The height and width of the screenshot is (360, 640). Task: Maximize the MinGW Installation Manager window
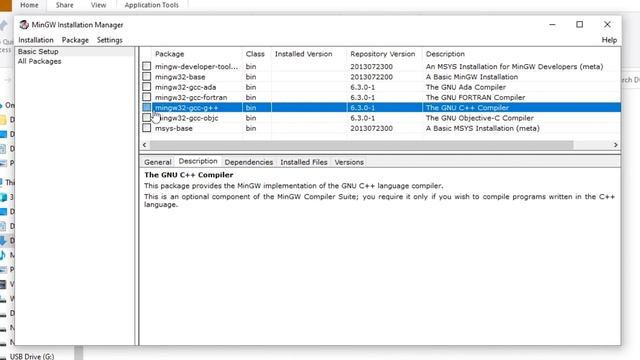[x=579, y=24]
